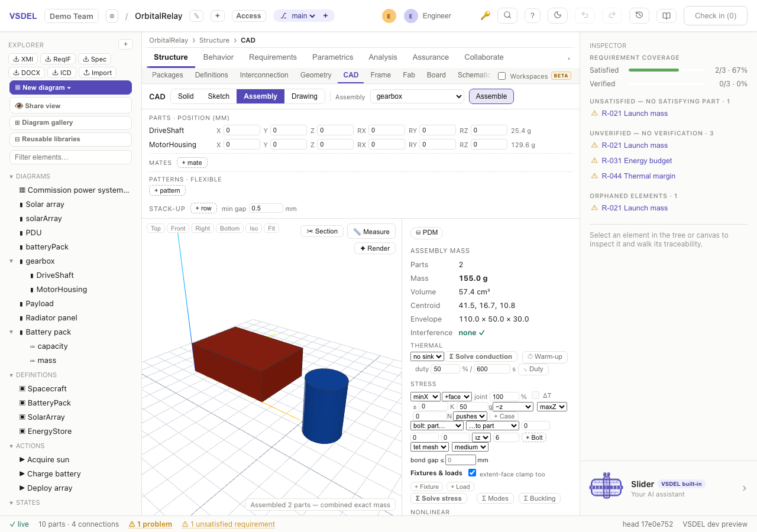Click the Σ Solve conduction button

click(481, 356)
